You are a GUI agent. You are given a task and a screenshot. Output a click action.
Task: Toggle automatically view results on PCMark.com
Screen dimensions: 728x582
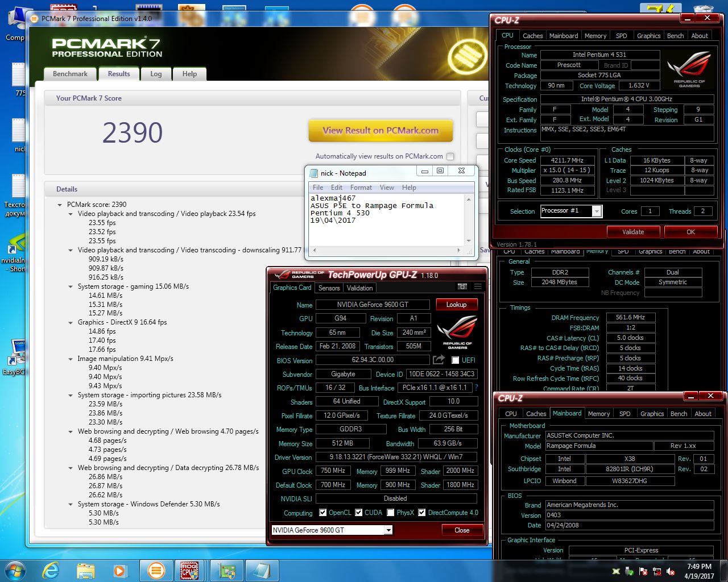(450, 156)
